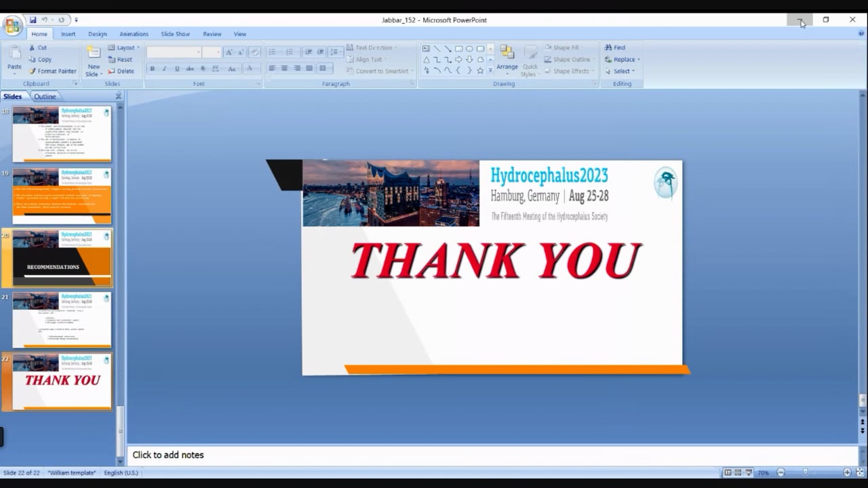
Task: Click the Find button
Action: (x=615, y=47)
